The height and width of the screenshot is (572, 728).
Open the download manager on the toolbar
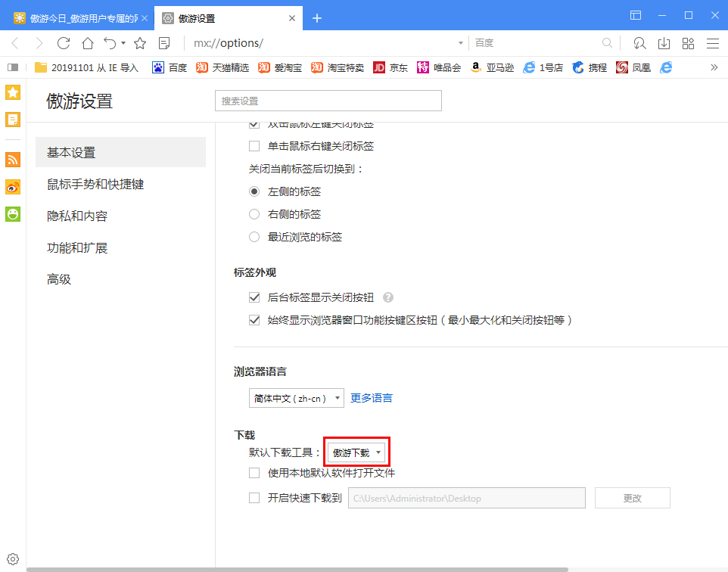[664, 43]
